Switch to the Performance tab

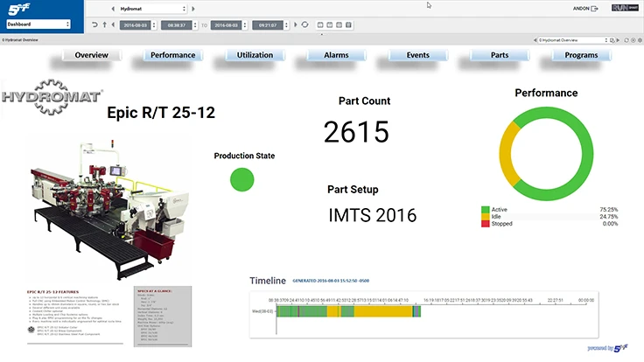point(172,55)
